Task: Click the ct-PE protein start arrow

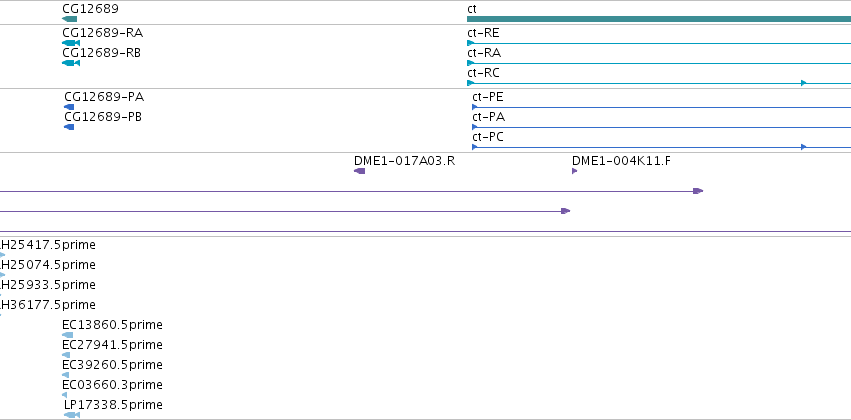Action: (x=475, y=107)
